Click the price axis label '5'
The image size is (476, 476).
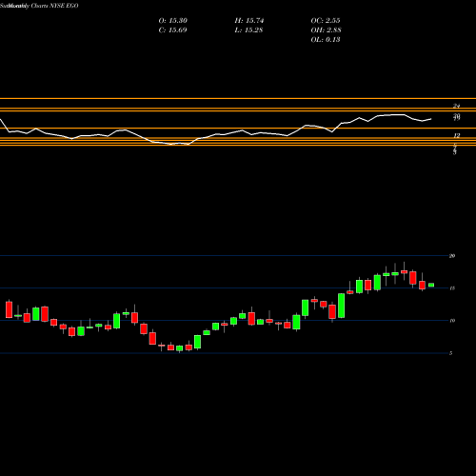[x=451, y=353]
